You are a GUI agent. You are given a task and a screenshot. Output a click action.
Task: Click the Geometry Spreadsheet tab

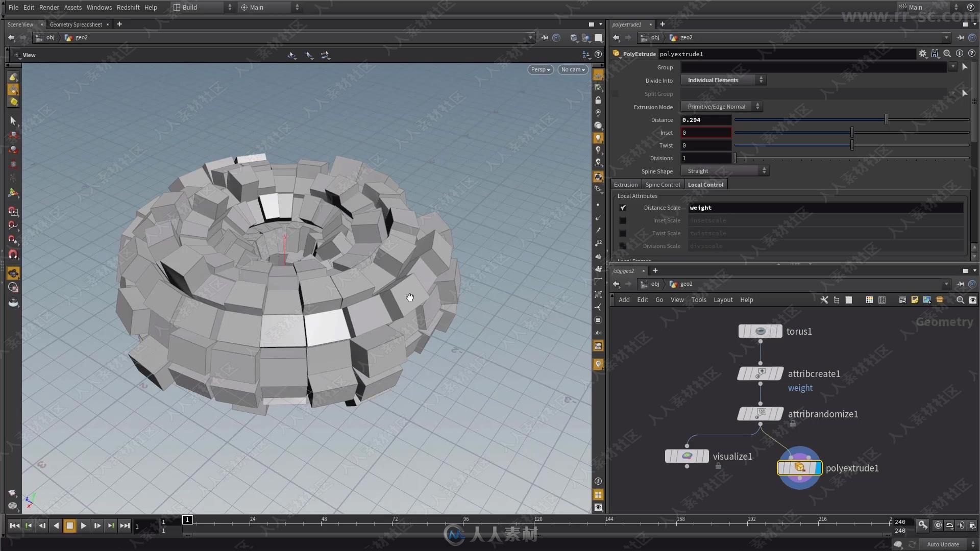pyautogui.click(x=76, y=24)
